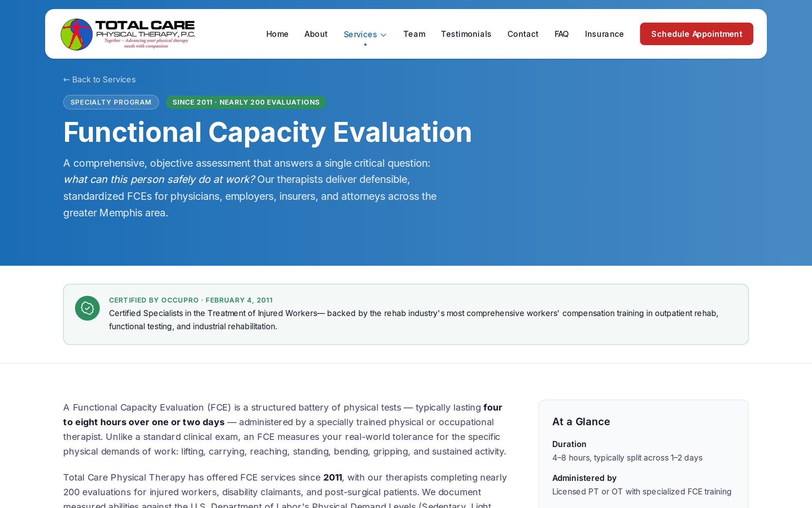Click the 'CERTIFIED BY OCCUPRO · FEBRUARY 4, 2011' text
Screen dimensions: 812x508
tap(191, 300)
